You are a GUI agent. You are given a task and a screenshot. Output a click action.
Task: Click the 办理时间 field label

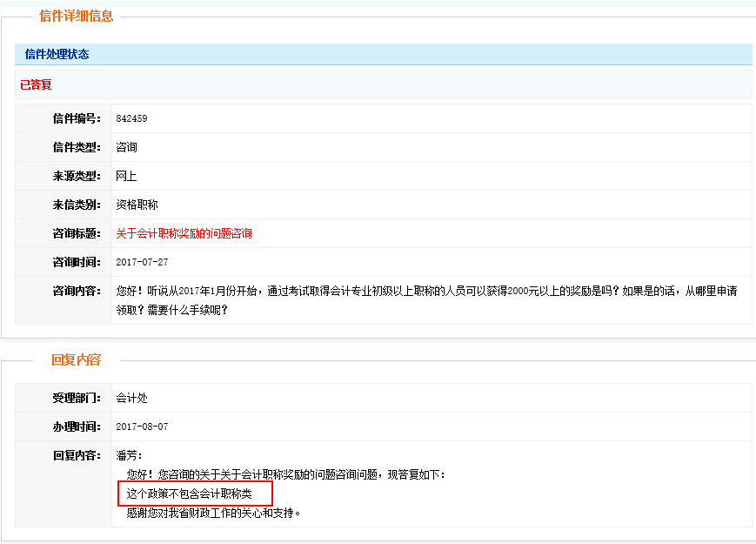(77, 426)
